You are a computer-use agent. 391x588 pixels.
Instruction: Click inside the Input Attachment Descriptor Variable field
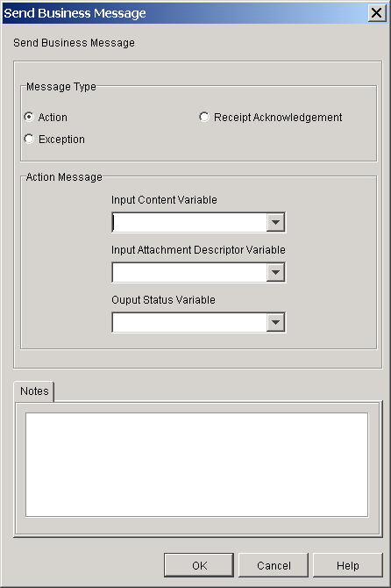[189, 272]
